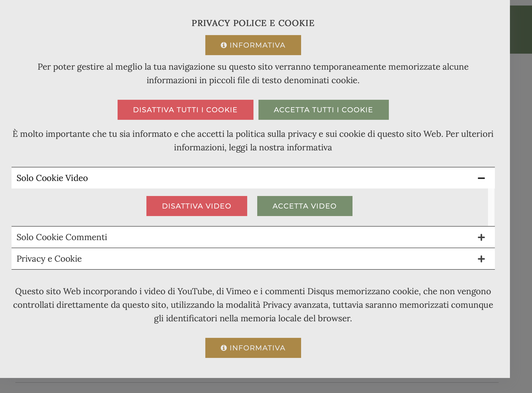Disable video cookies with Disattiva Video
532x393 pixels.
tap(197, 206)
